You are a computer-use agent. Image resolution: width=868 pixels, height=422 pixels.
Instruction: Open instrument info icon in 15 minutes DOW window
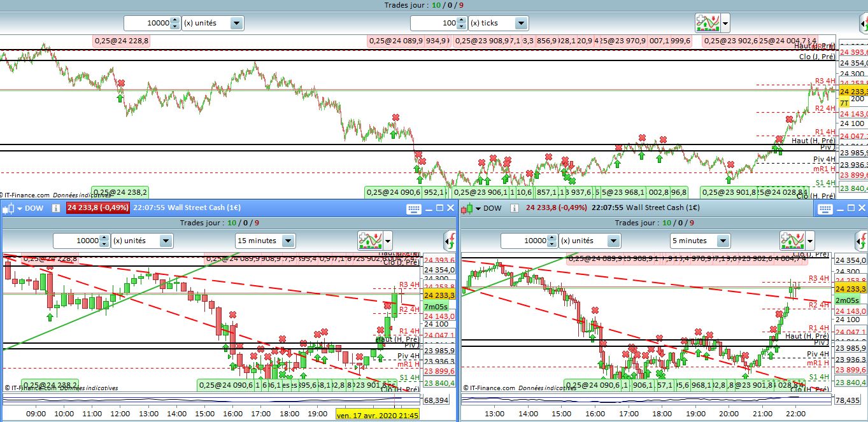pyautogui.click(x=55, y=207)
